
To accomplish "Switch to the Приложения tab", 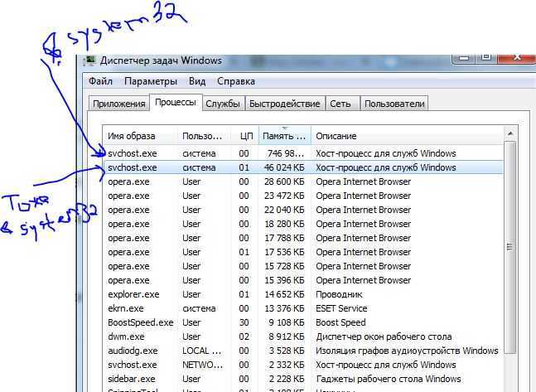I will pos(119,104).
